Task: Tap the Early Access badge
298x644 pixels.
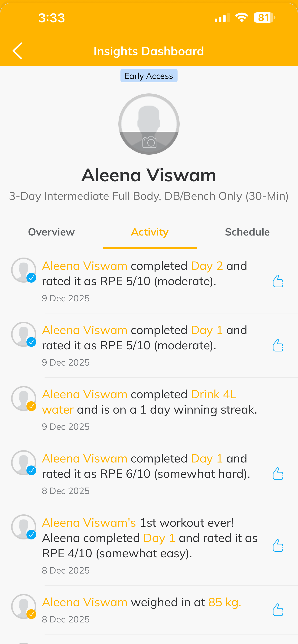Action: 149,76
